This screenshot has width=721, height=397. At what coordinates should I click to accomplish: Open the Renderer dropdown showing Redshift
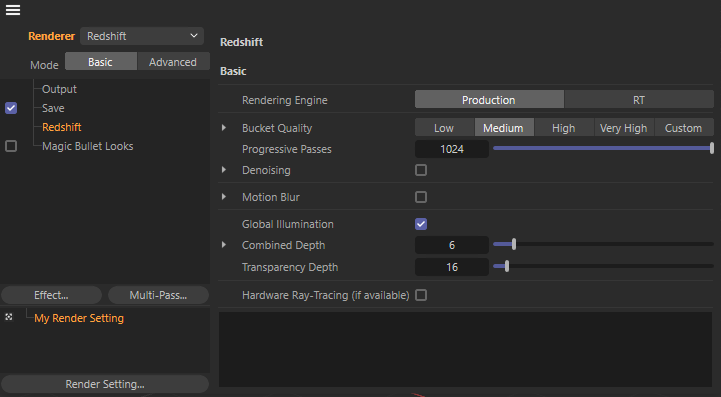pos(142,36)
